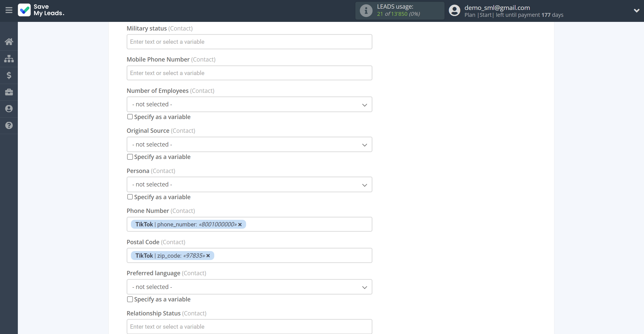Check Specify as a variable for Original Source
Viewport: 644px width, 334px height.
[130, 157]
